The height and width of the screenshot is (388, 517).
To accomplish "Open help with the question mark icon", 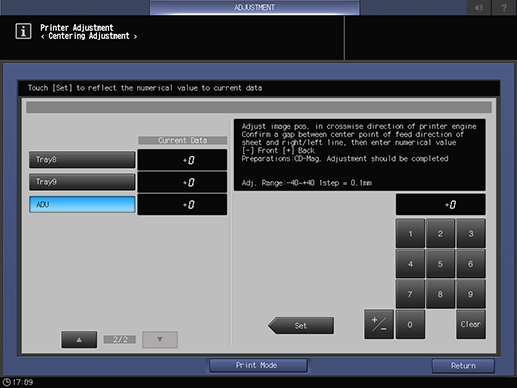I will pyautogui.click(x=504, y=7).
